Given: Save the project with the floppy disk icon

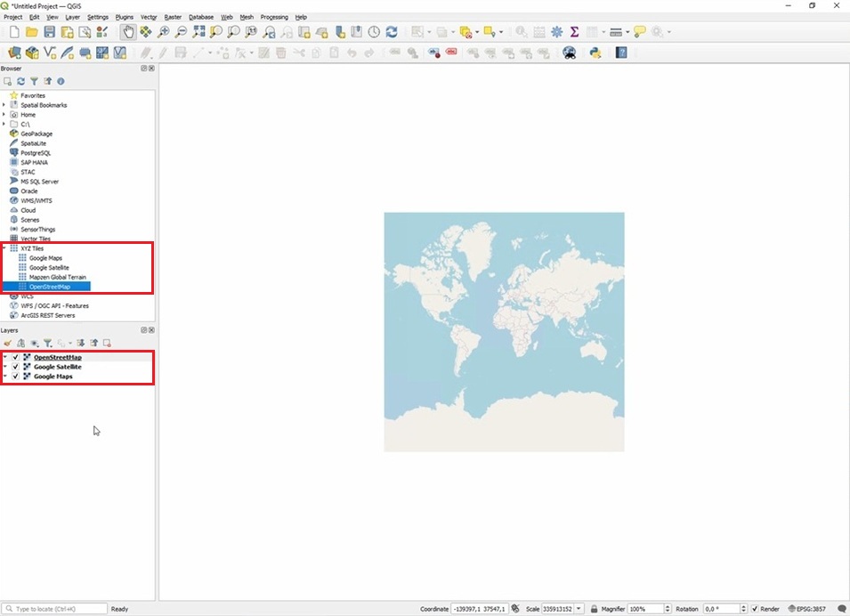Looking at the screenshot, I should tap(50, 32).
